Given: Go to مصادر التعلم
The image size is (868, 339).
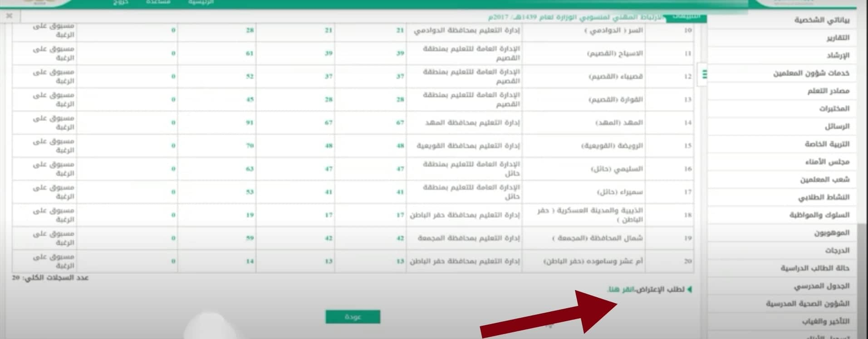Looking at the screenshot, I should point(828,91).
